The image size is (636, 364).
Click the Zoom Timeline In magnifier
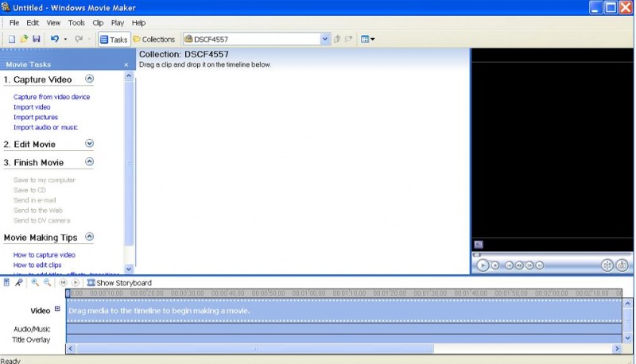click(x=35, y=282)
